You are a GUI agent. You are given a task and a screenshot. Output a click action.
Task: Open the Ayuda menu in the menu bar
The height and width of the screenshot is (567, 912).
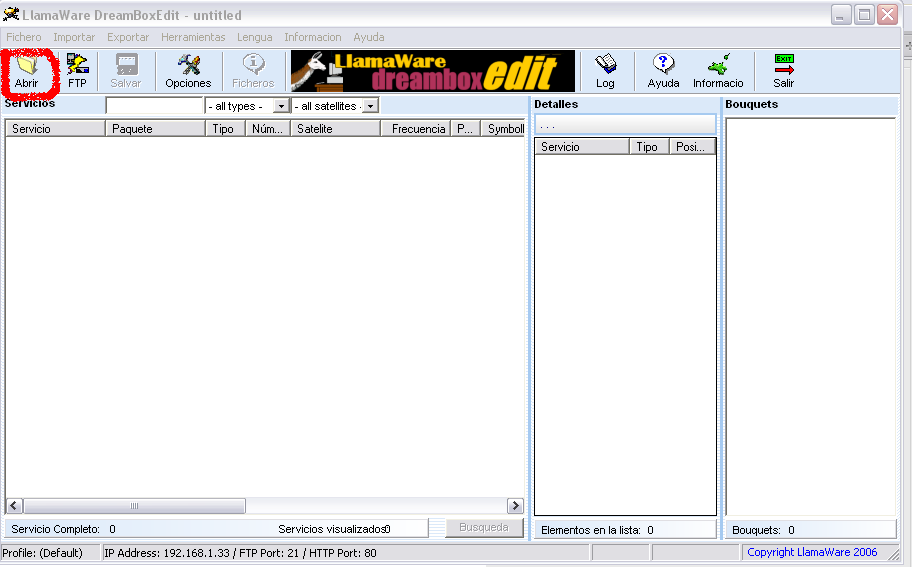(369, 37)
